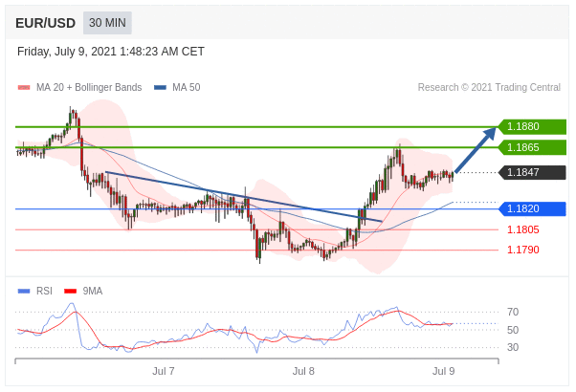576x392 pixels.
Task: Click the Jul 7 date axis label
Action: pyautogui.click(x=164, y=371)
